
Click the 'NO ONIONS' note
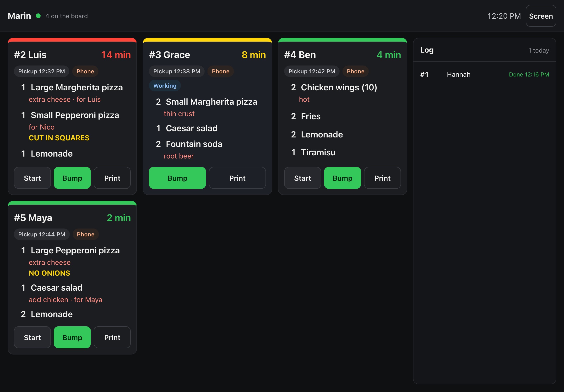tap(49, 273)
